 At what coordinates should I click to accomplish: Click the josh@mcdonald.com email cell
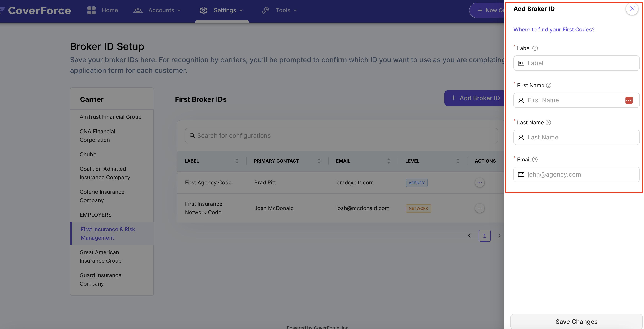pyautogui.click(x=363, y=208)
